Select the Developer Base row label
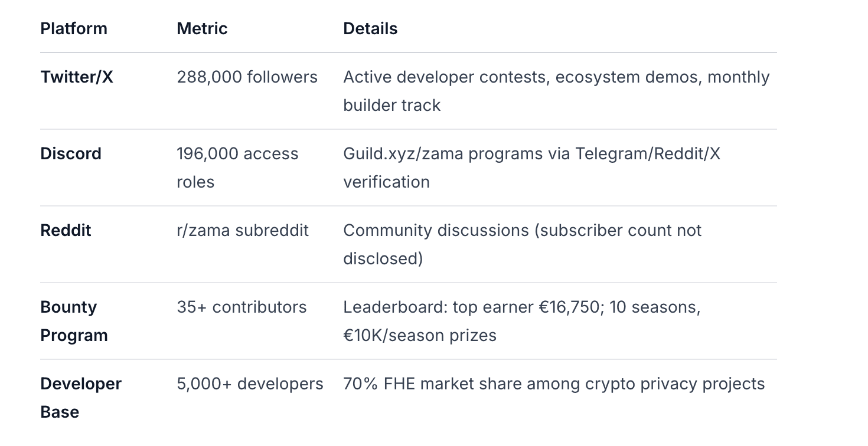The height and width of the screenshot is (446, 868). 81,398
